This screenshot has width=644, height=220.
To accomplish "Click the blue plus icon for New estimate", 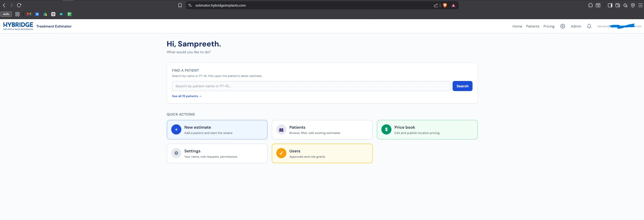I will [x=176, y=129].
